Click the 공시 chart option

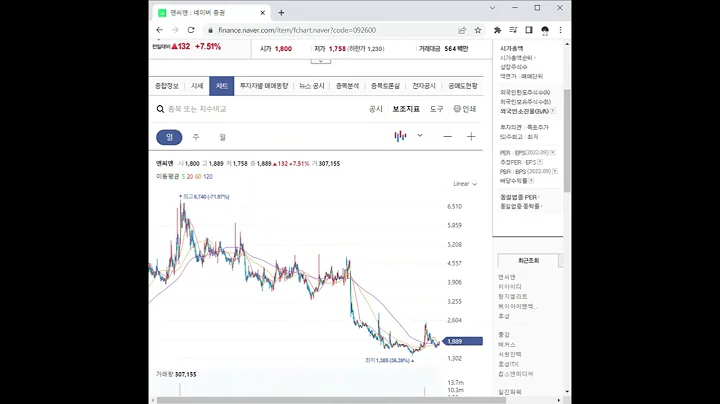(376, 109)
